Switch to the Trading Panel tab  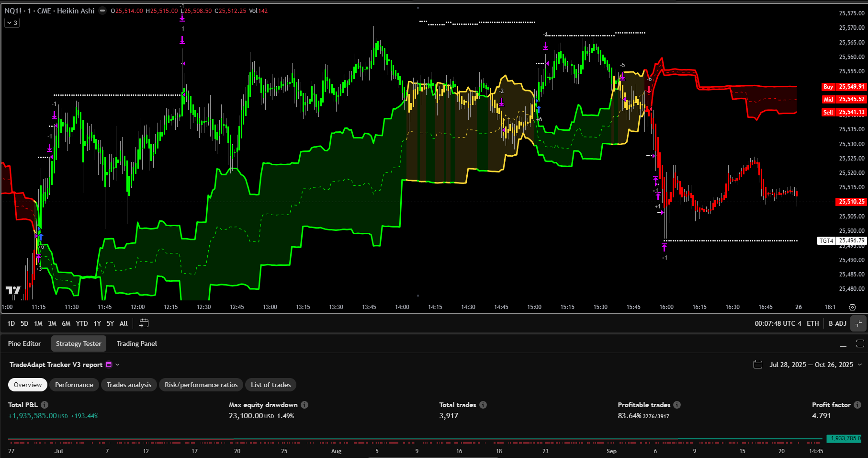coord(136,343)
